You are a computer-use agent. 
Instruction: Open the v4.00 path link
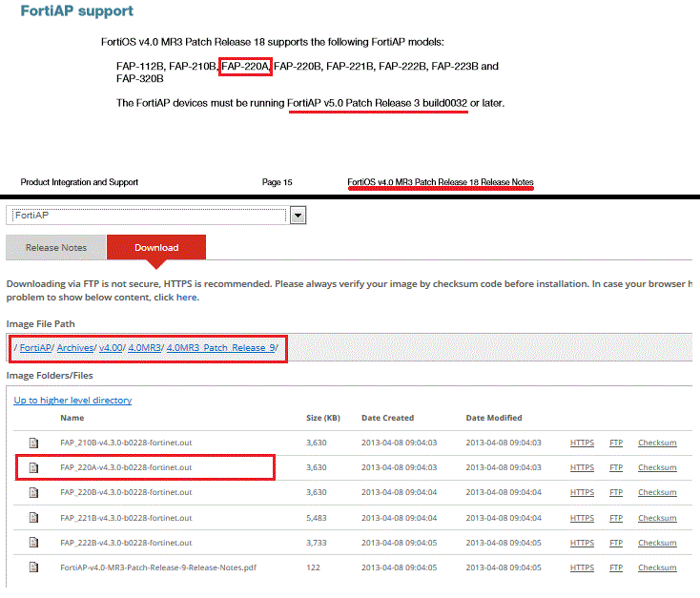tap(111, 347)
